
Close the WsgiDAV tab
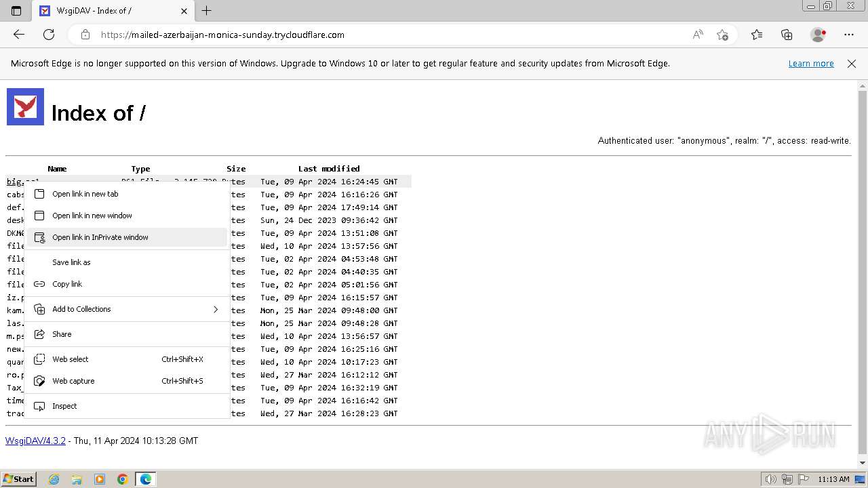click(x=184, y=11)
